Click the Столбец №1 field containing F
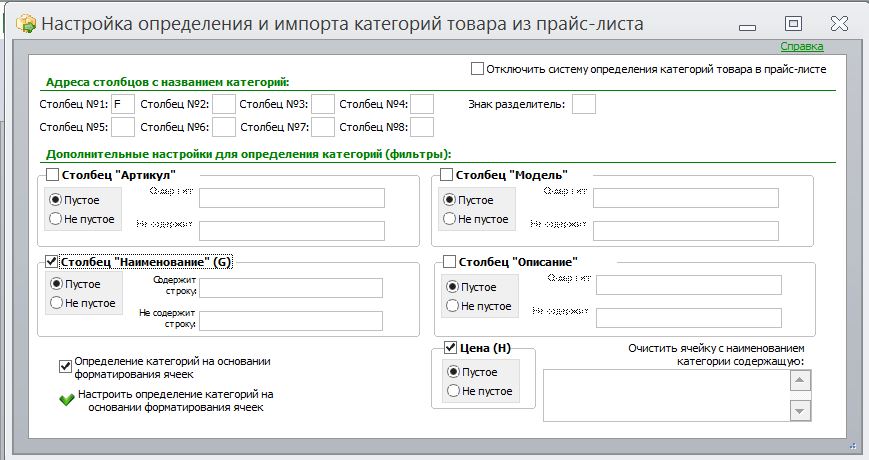The image size is (869, 460). point(123,104)
